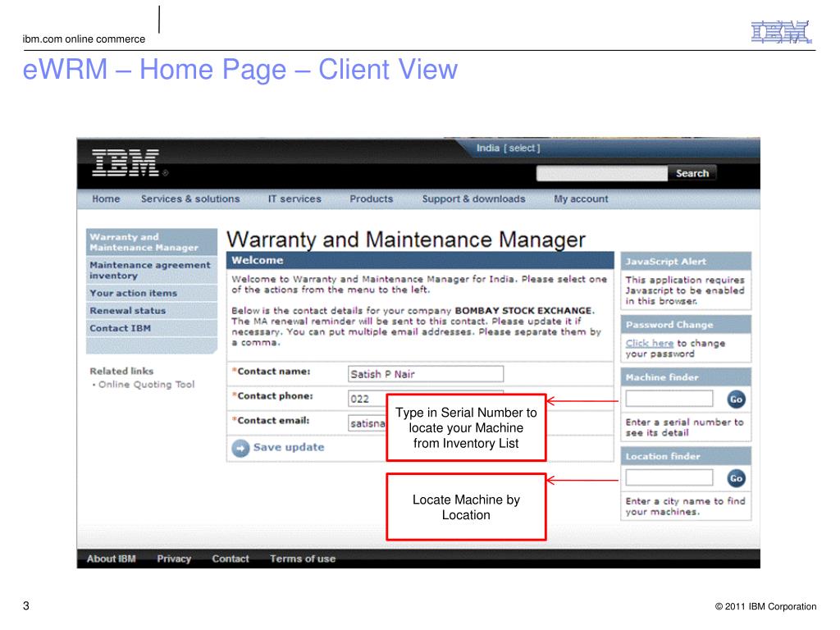The height and width of the screenshot is (630, 840).
Task: Open the Privacy footer link
Action: (x=174, y=559)
